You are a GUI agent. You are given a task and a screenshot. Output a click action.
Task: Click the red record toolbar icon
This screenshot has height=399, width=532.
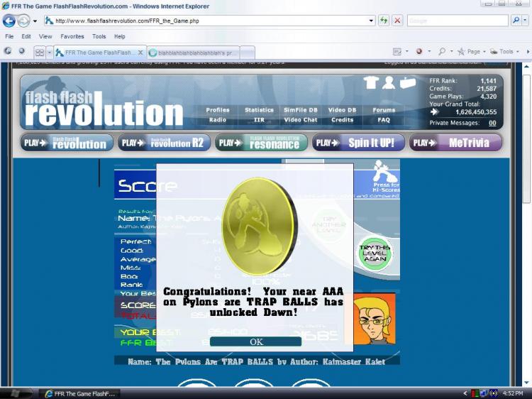pos(419,51)
